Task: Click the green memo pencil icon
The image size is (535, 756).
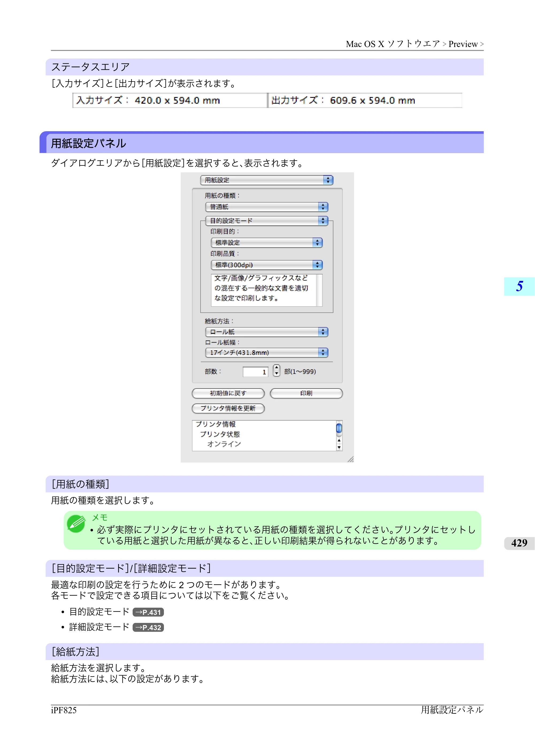Action: click(76, 524)
